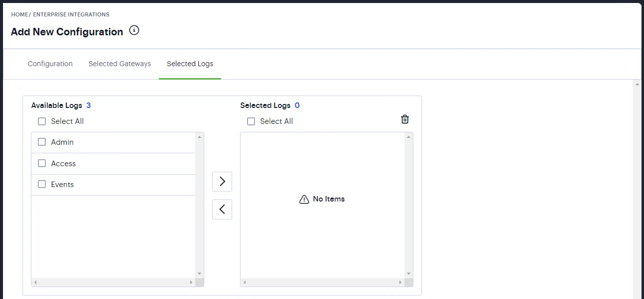Viewport: 644px width, 299px height.
Task: Open ENTERPRISE INTEGRATIONS breadcrumb link
Action: point(71,14)
